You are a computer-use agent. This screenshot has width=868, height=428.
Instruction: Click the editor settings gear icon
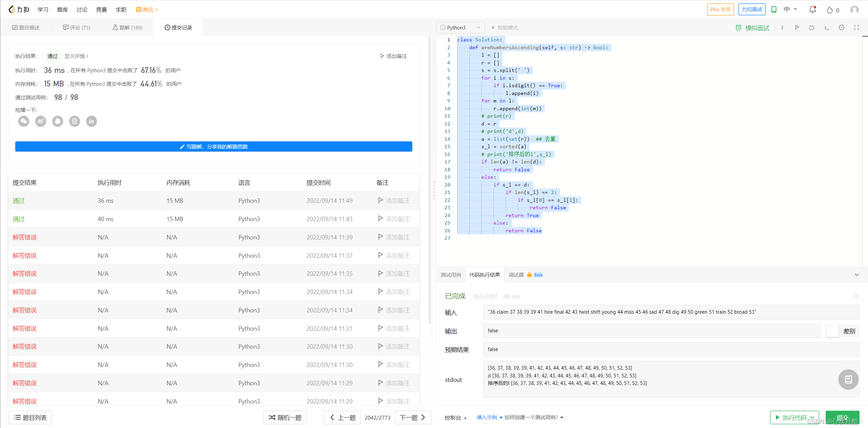(842, 27)
